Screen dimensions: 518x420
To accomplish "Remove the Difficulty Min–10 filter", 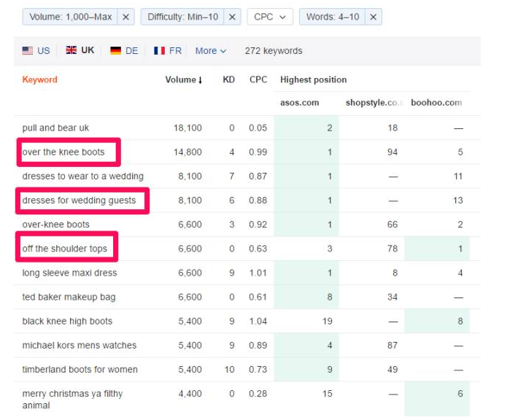I will (232, 17).
